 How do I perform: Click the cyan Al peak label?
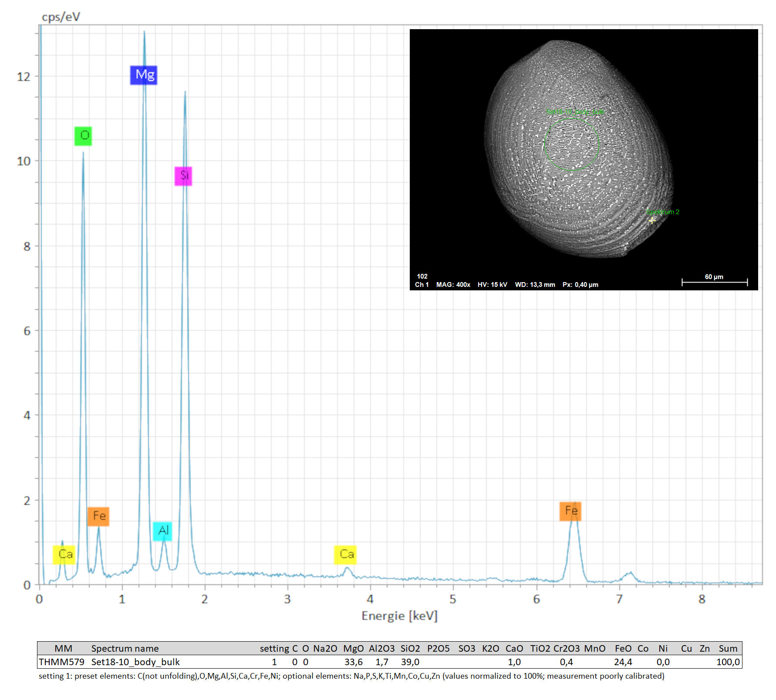click(x=162, y=531)
